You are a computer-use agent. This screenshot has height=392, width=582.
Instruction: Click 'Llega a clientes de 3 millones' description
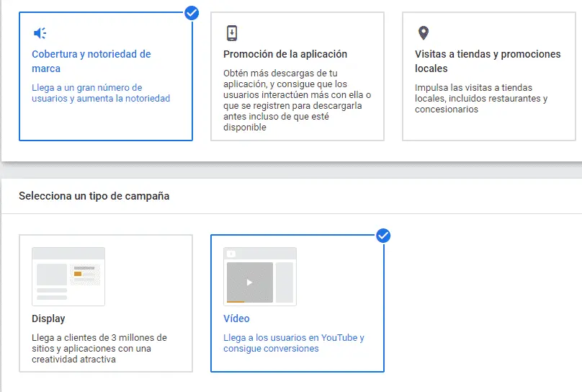[x=99, y=348]
